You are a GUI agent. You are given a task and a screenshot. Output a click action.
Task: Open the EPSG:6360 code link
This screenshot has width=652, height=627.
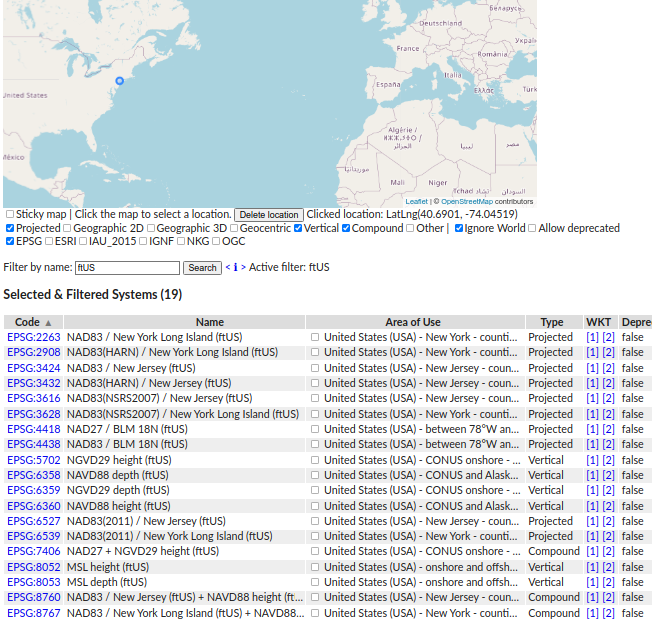[x=34, y=506]
